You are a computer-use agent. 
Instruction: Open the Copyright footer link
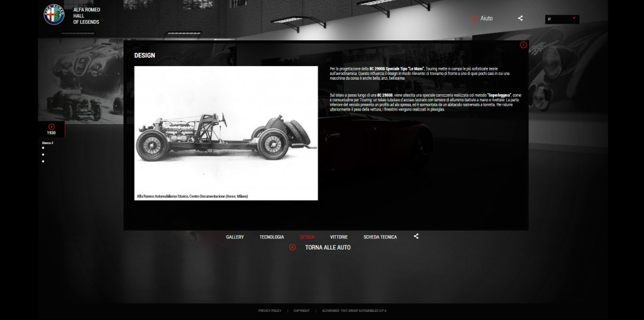coord(301,311)
